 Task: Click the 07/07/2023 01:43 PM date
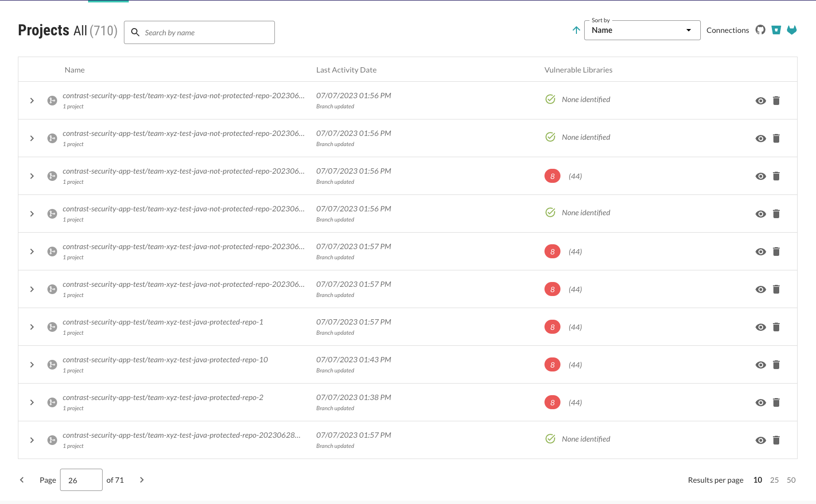click(354, 360)
